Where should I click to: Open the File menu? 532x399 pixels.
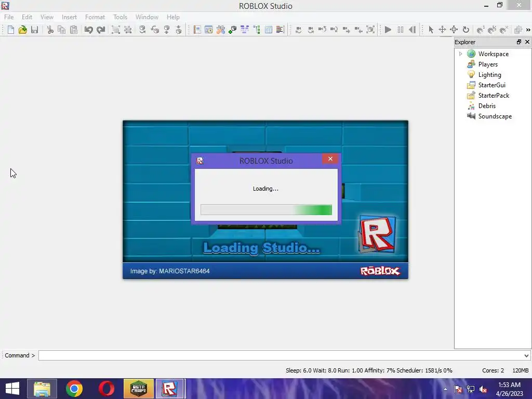point(9,17)
